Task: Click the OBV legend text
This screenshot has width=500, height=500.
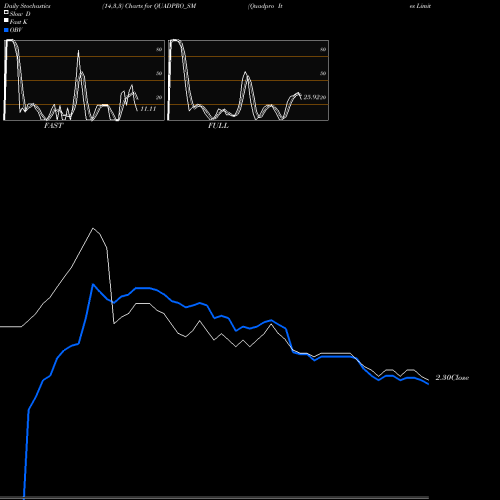Action: click(x=16, y=30)
